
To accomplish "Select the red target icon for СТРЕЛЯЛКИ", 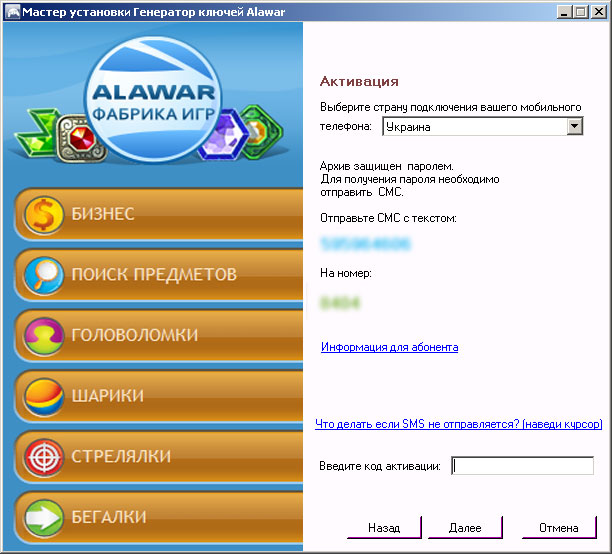I will pyautogui.click(x=43, y=457).
